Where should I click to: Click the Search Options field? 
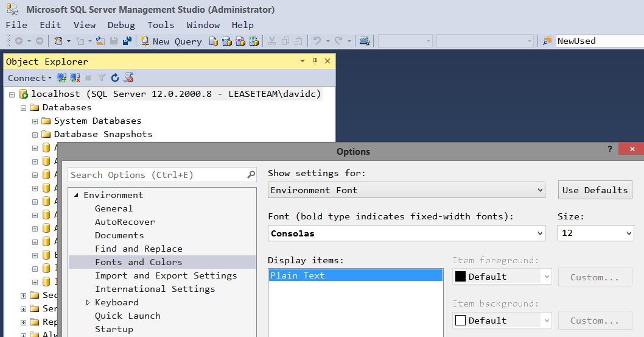[162, 175]
